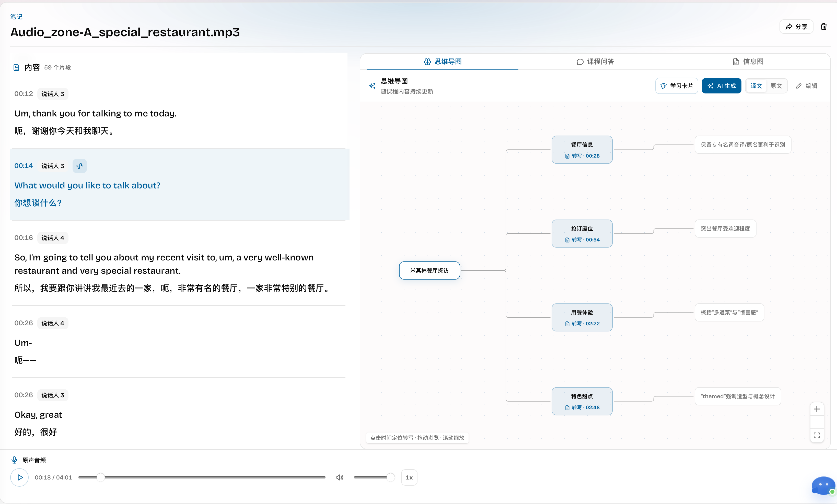Open the 1x playback speed selector

(x=409, y=477)
